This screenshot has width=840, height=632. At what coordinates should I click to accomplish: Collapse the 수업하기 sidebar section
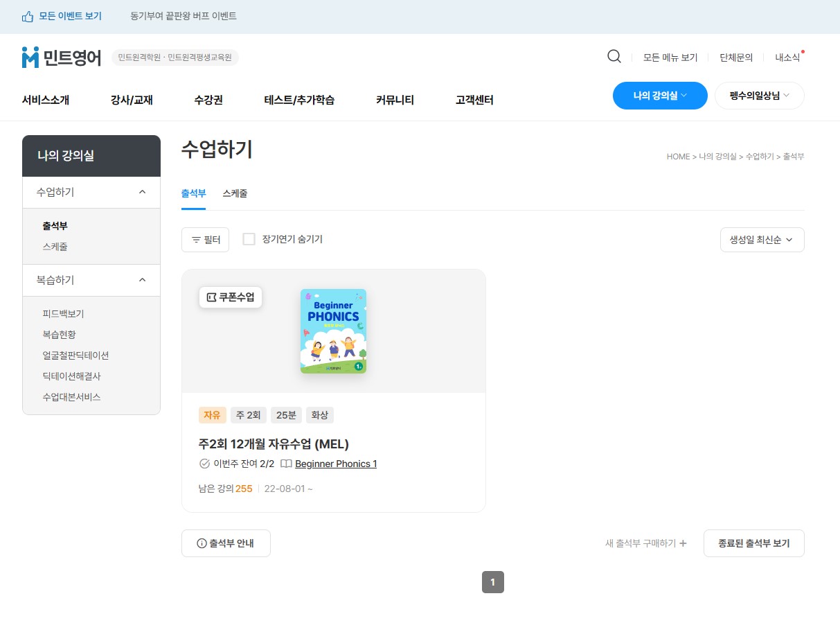click(x=142, y=192)
